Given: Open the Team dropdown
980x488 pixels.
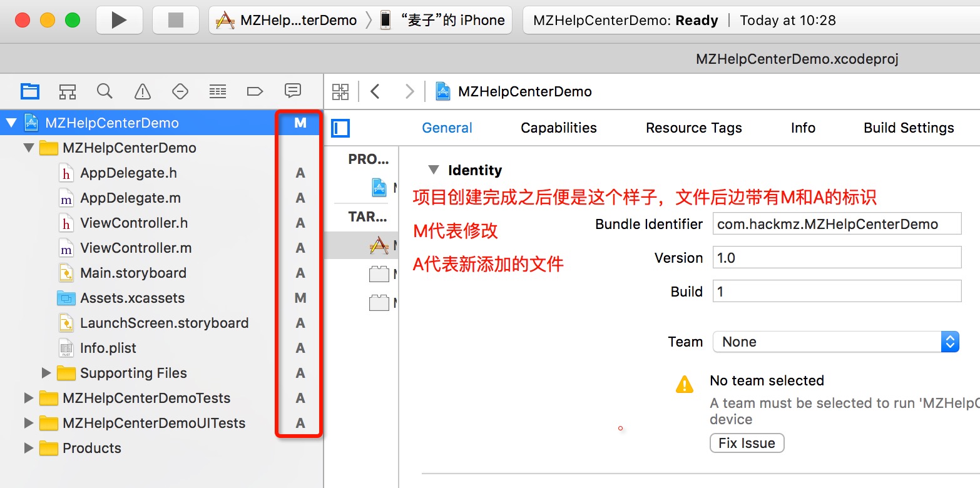Looking at the screenshot, I should (x=835, y=342).
